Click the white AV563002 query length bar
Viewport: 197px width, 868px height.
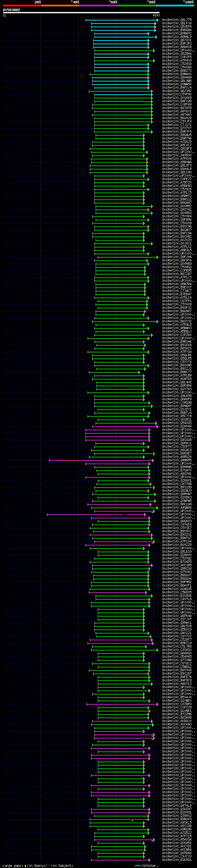click(x=81, y=12)
